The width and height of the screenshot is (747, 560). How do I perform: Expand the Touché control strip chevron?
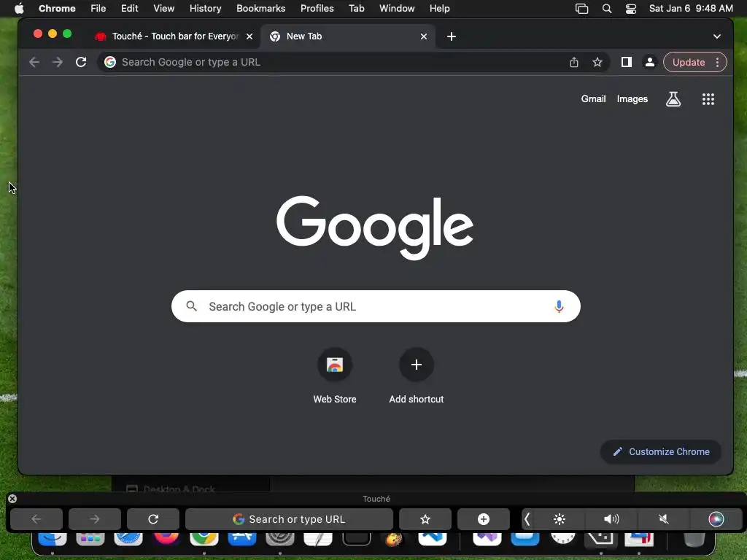(527, 519)
